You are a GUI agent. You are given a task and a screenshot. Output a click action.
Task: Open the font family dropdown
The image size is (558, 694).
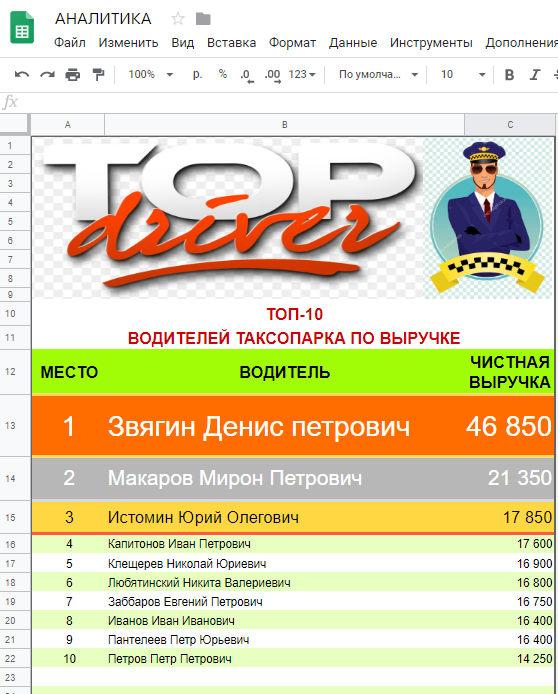tap(378, 74)
